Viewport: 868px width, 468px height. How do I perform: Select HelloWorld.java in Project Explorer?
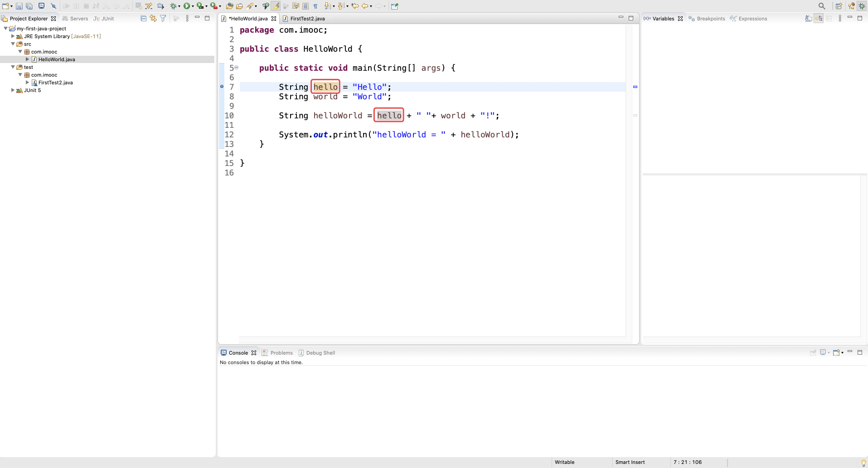click(57, 59)
